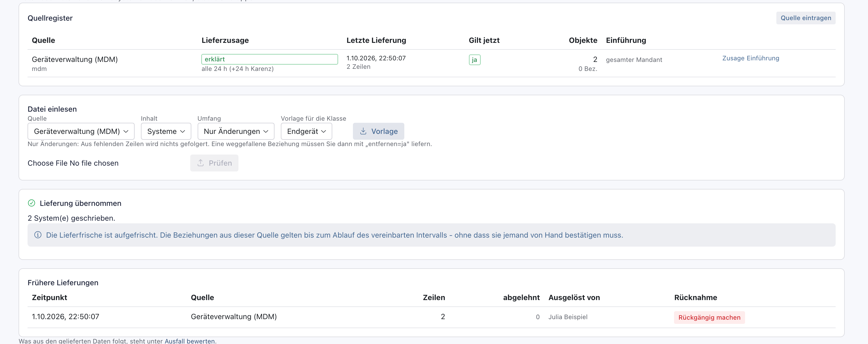Click the erklärt status badge
868x344 pixels.
[269, 59]
